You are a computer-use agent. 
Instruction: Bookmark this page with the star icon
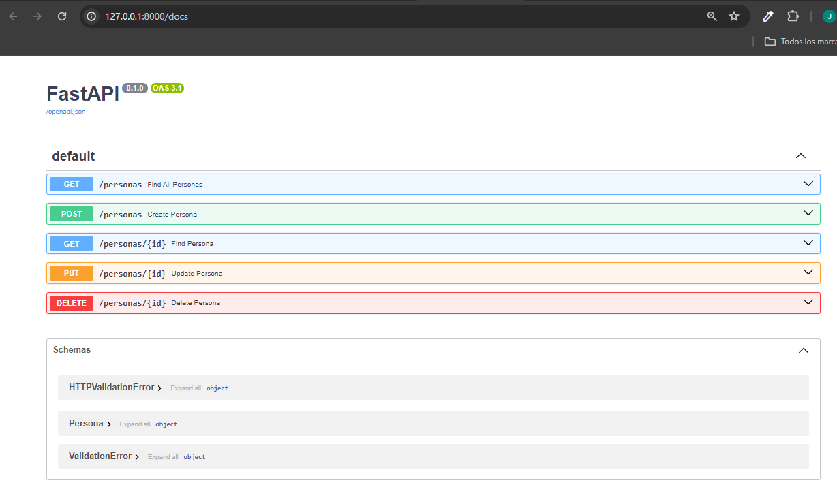tap(734, 16)
